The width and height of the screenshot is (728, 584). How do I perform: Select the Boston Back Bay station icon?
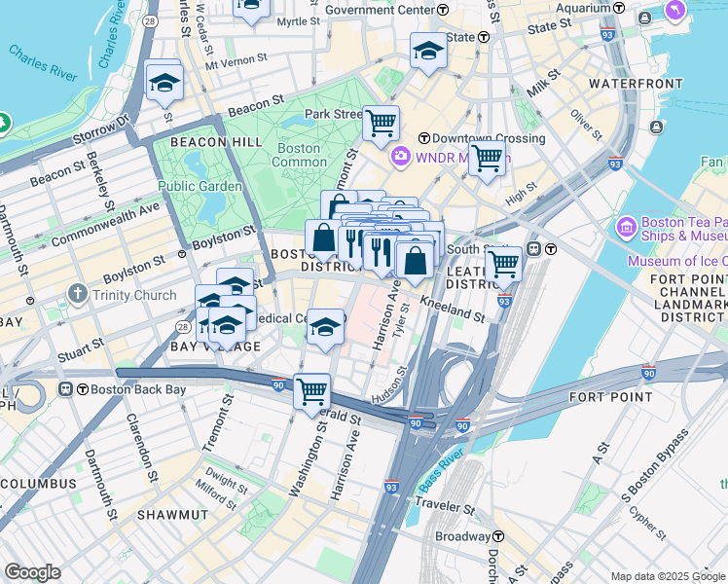tap(66, 389)
